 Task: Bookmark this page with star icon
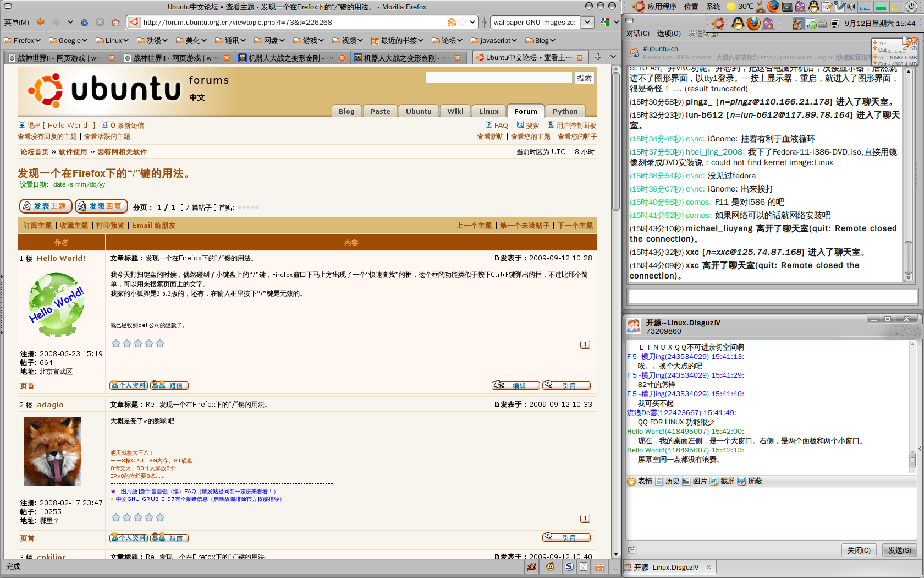coord(463,22)
